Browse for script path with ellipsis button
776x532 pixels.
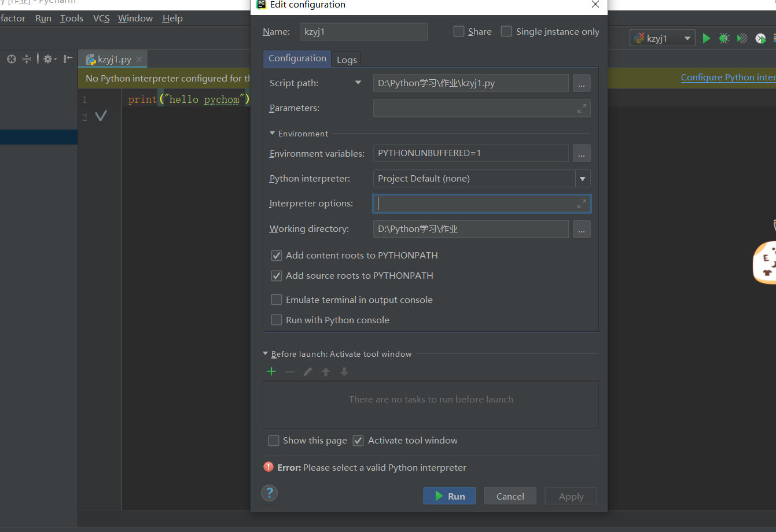click(582, 83)
